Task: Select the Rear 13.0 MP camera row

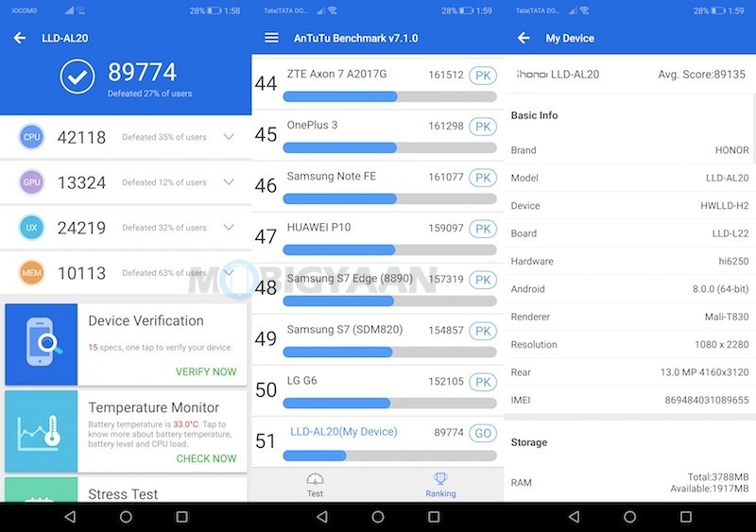Action: (x=629, y=372)
